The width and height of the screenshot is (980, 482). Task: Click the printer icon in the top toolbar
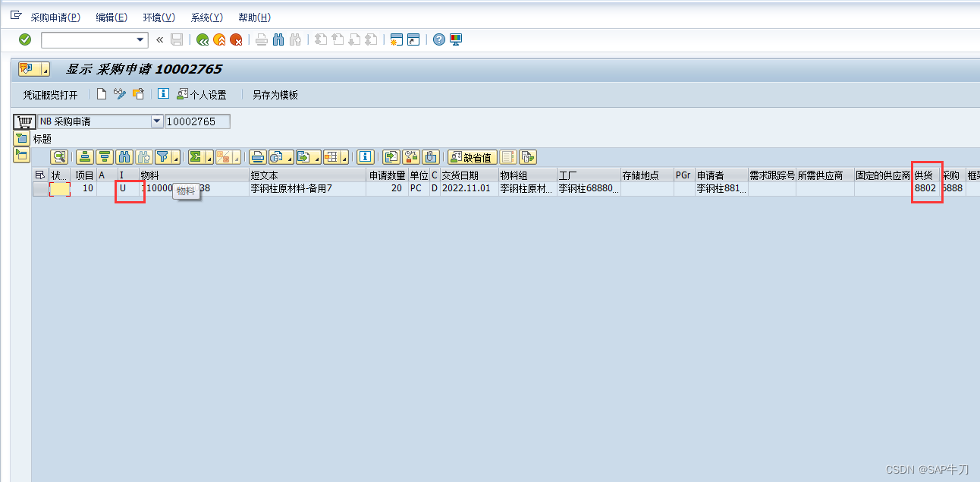click(261, 39)
